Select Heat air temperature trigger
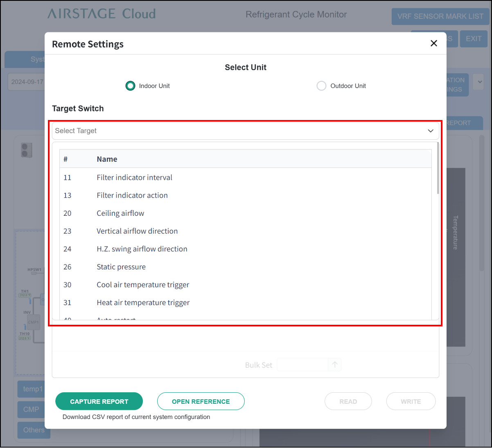The image size is (492, 448). [x=143, y=303]
